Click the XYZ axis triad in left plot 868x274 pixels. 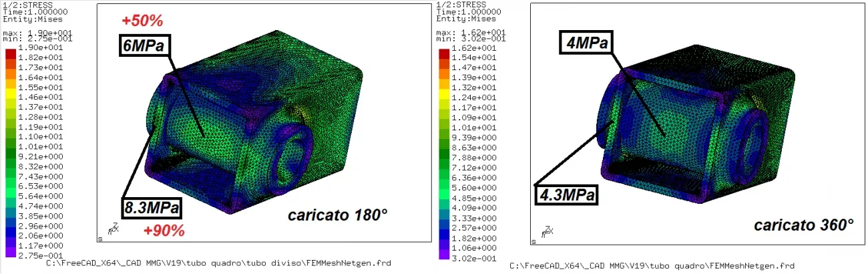tap(114, 229)
